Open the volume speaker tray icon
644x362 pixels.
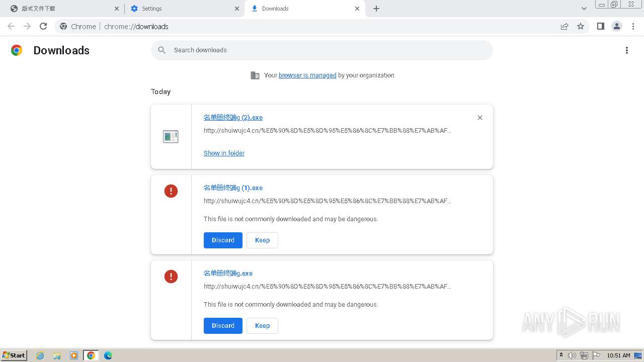click(572, 355)
